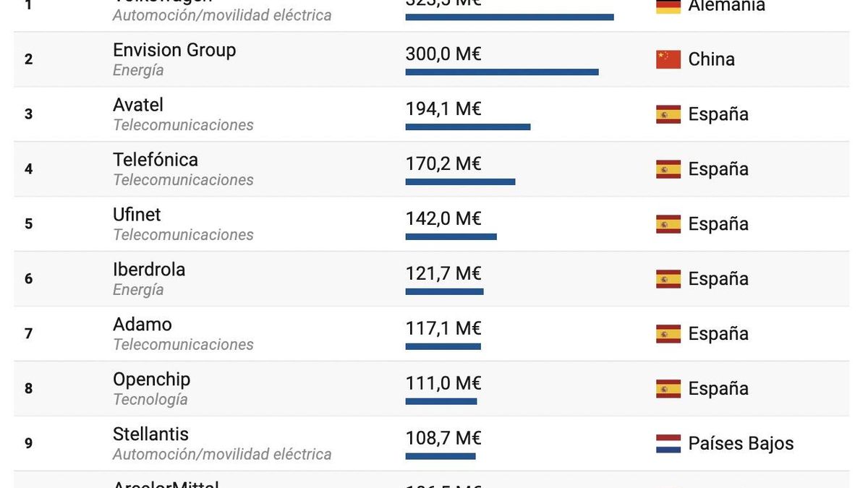Click the Tecnología label under Openchip

click(150, 400)
